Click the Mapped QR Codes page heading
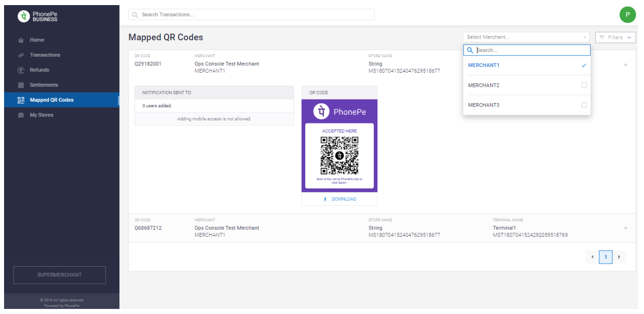Screen dimensions: 644x314 [x=166, y=37]
